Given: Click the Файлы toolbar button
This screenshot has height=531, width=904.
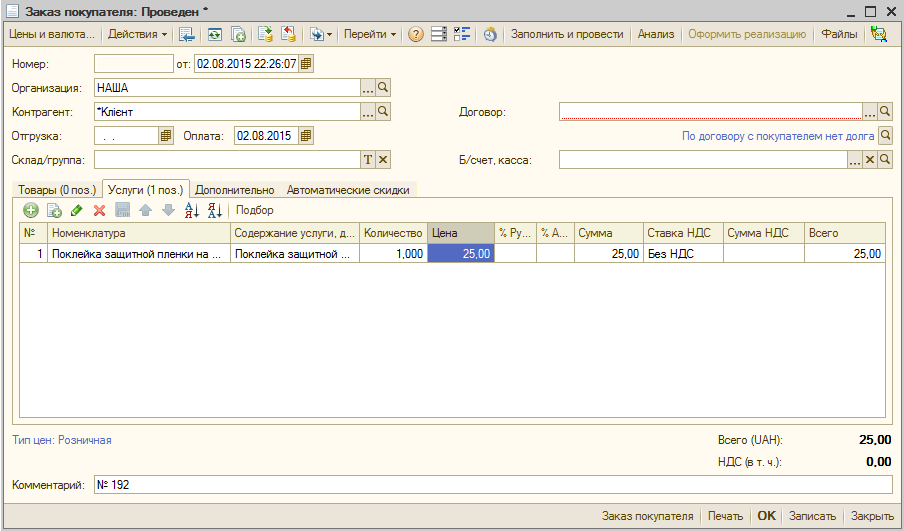Looking at the screenshot, I should pos(839,34).
